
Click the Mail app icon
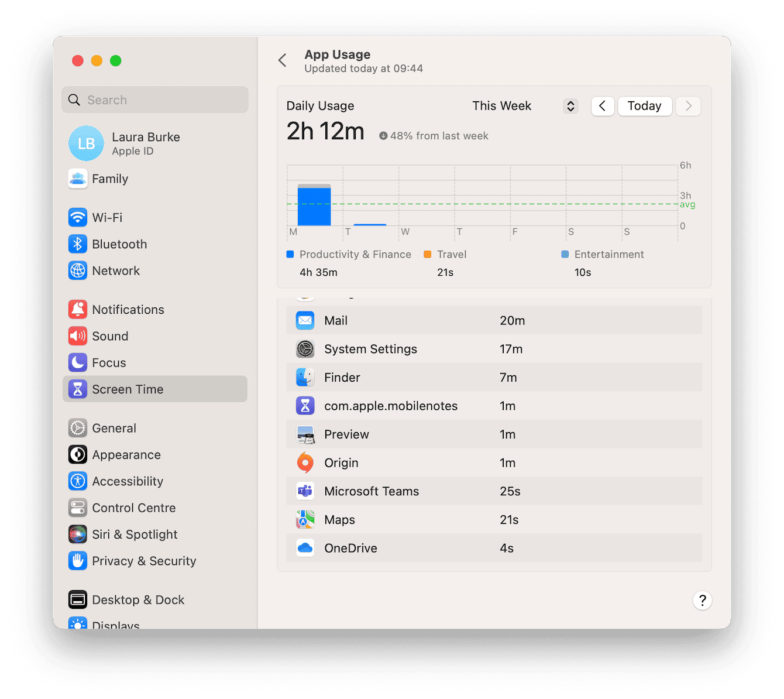click(305, 320)
